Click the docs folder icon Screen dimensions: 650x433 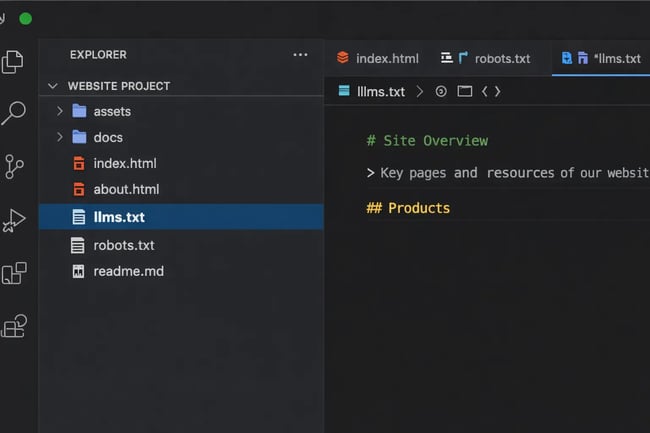pos(79,137)
